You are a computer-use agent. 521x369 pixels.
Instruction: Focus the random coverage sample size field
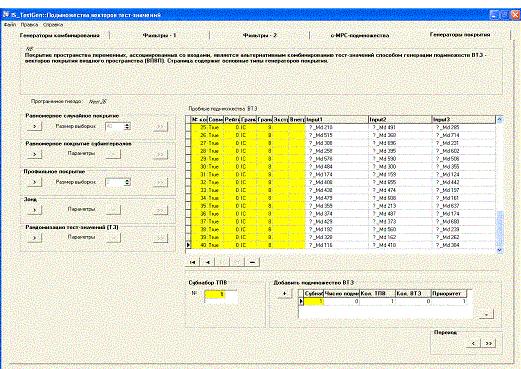[x=115, y=126]
